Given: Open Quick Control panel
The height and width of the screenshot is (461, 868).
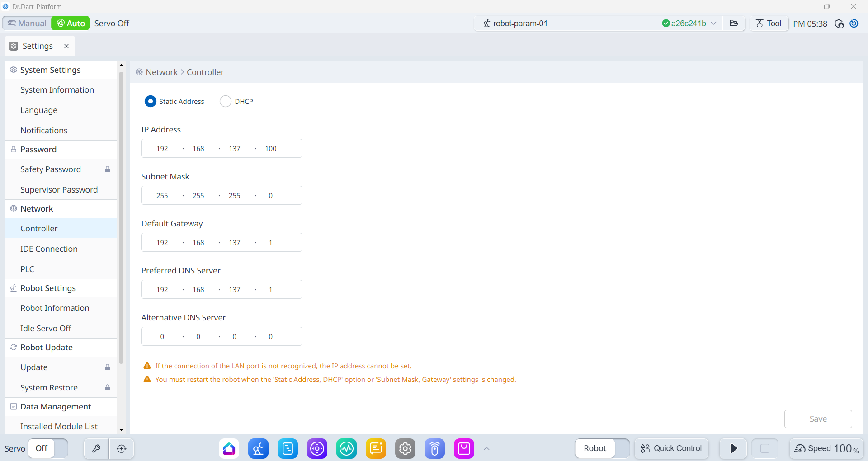Looking at the screenshot, I should click(x=671, y=448).
